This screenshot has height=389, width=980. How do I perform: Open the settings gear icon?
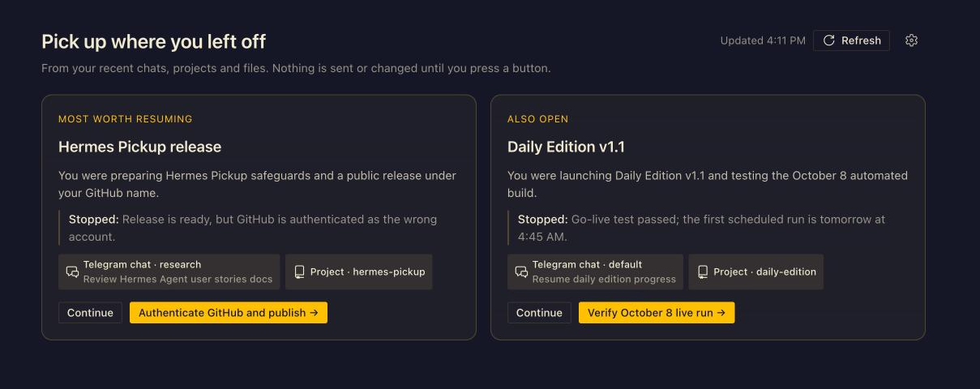[x=911, y=41]
